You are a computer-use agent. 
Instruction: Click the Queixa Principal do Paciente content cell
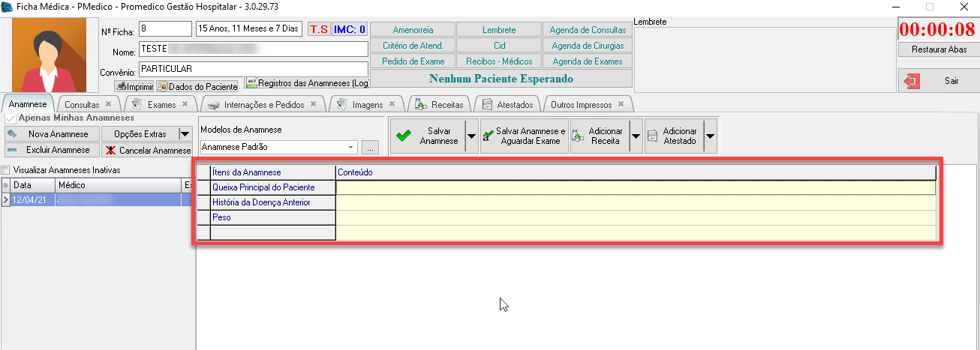(x=635, y=187)
